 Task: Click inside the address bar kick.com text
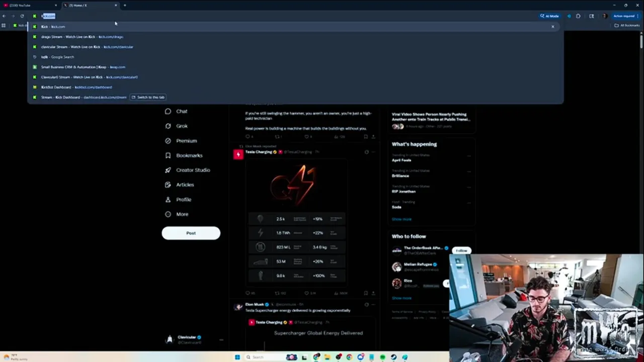(48, 16)
